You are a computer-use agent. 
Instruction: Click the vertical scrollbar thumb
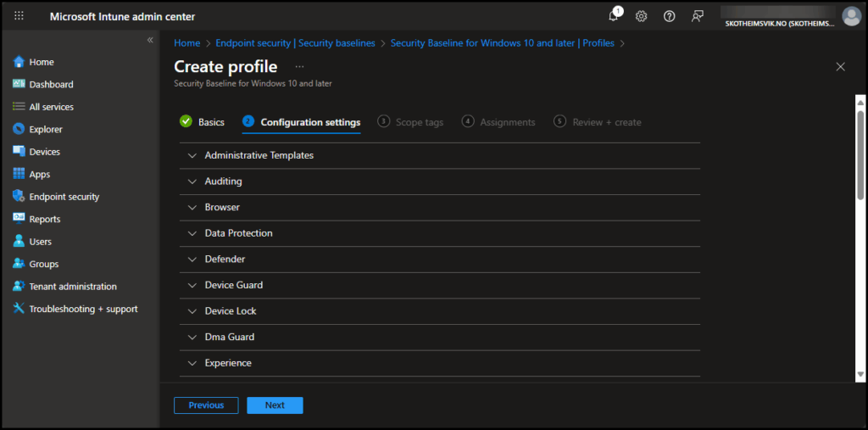[x=860, y=154]
